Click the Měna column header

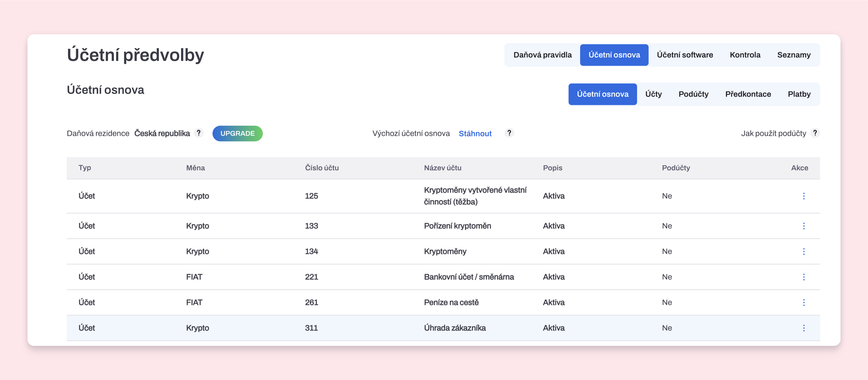click(x=195, y=168)
